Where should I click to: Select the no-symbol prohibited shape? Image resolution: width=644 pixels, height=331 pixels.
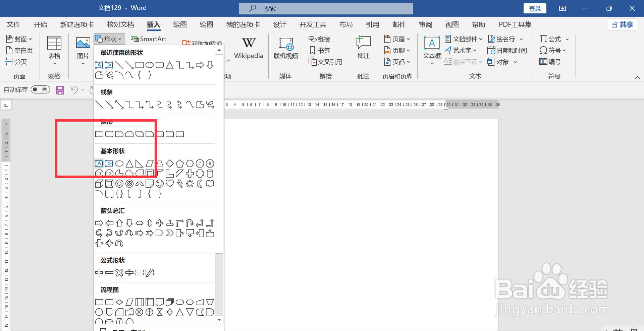(129, 184)
